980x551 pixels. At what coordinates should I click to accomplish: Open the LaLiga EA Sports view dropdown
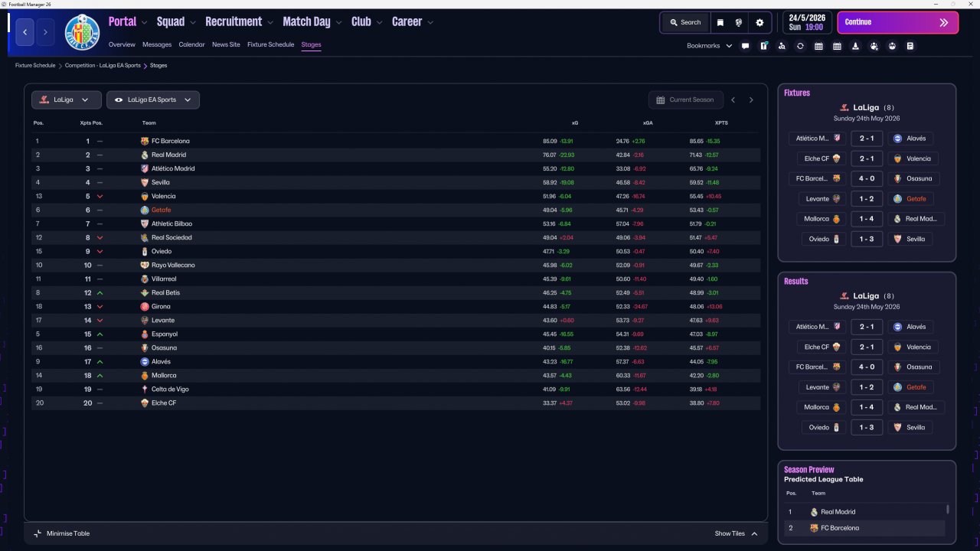[153, 100]
